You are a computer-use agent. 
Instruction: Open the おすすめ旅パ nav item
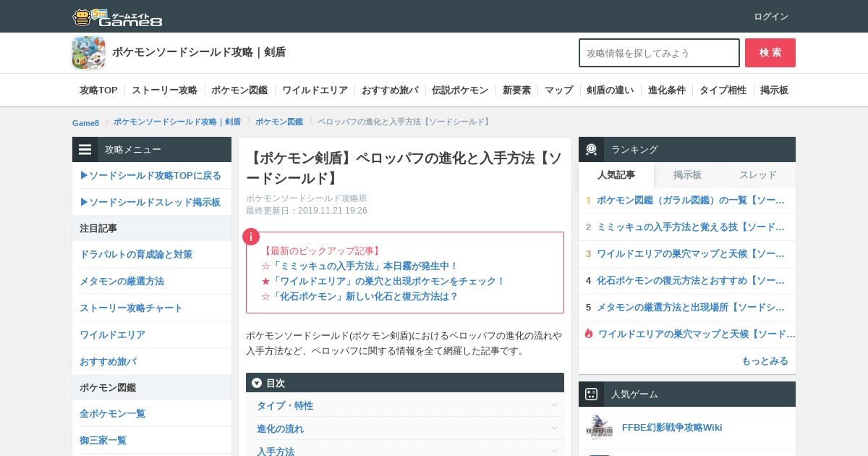pos(390,90)
